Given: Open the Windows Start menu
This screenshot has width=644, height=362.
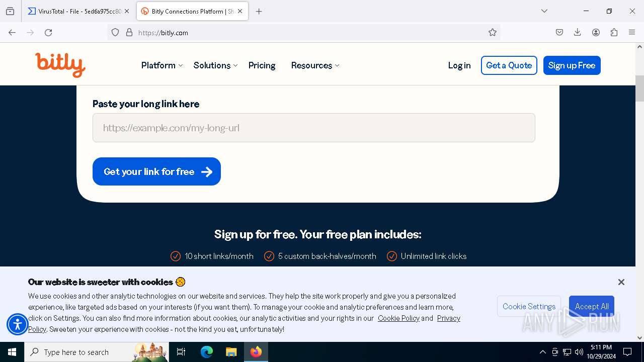Looking at the screenshot, I should pyautogui.click(x=12, y=352).
